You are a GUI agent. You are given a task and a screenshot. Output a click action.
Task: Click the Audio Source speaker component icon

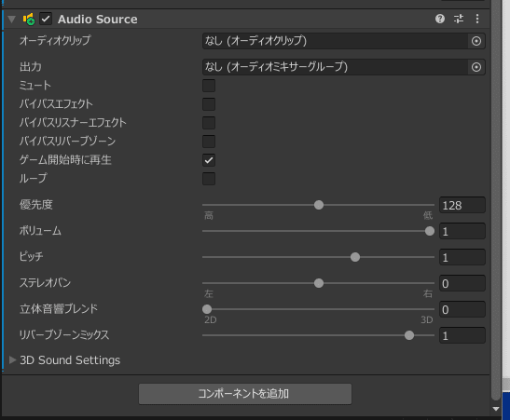29,19
